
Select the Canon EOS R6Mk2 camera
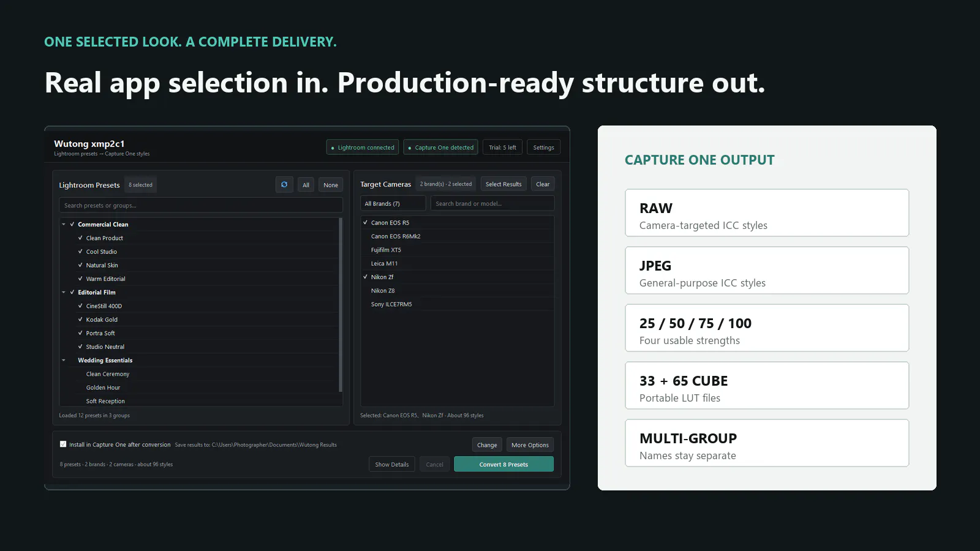[458, 236]
